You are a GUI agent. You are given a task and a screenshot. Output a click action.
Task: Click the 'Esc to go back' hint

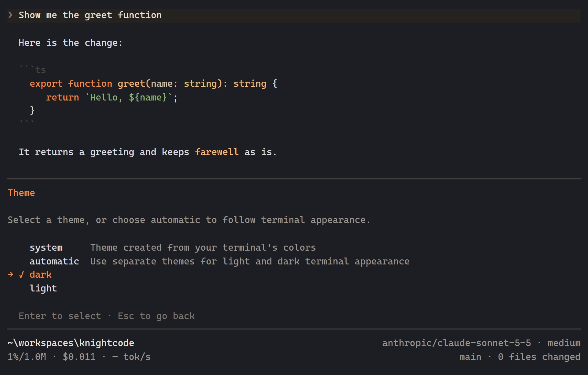tap(156, 316)
